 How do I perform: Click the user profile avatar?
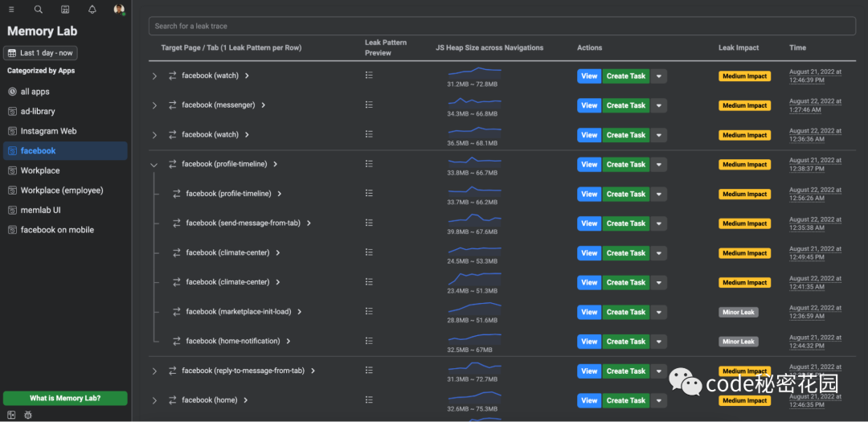pos(119,10)
